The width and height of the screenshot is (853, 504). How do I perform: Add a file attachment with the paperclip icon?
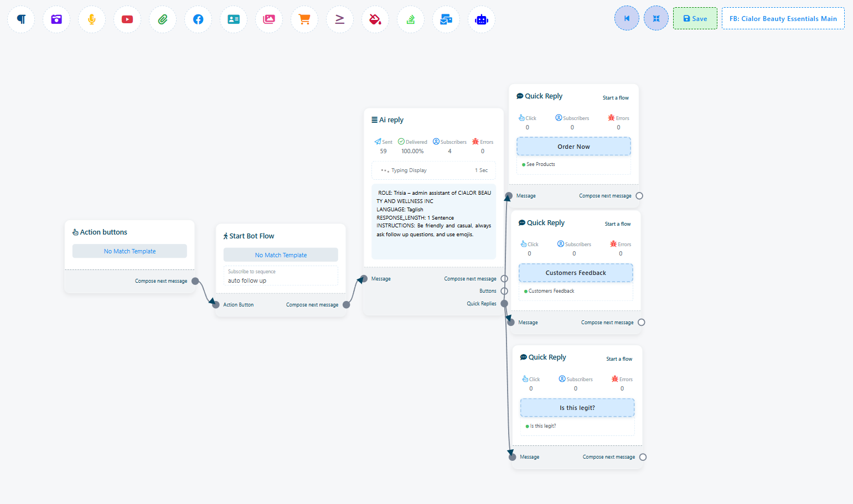(163, 19)
